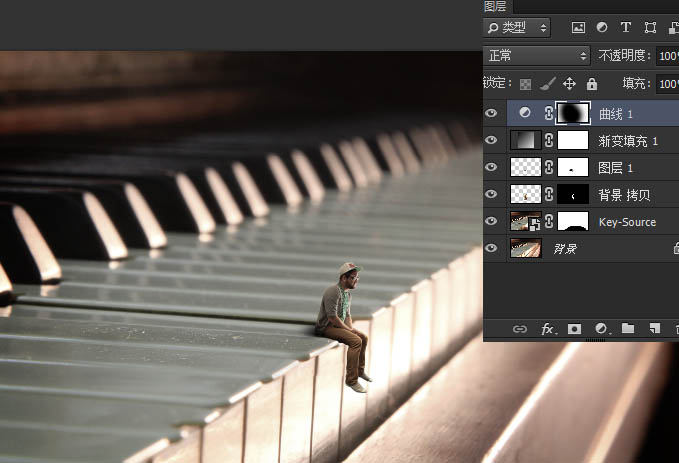Click the link layers chain icon
Image resolution: width=679 pixels, height=463 pixels.
pyautogui.click(x=520, y=329)
